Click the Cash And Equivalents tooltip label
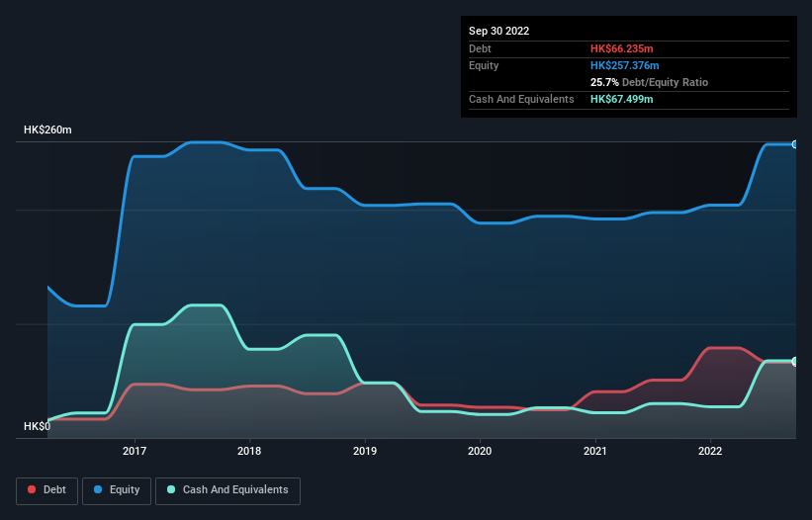Image resolution: width=812 pixels, height=520 pixels. click(521, 99)
